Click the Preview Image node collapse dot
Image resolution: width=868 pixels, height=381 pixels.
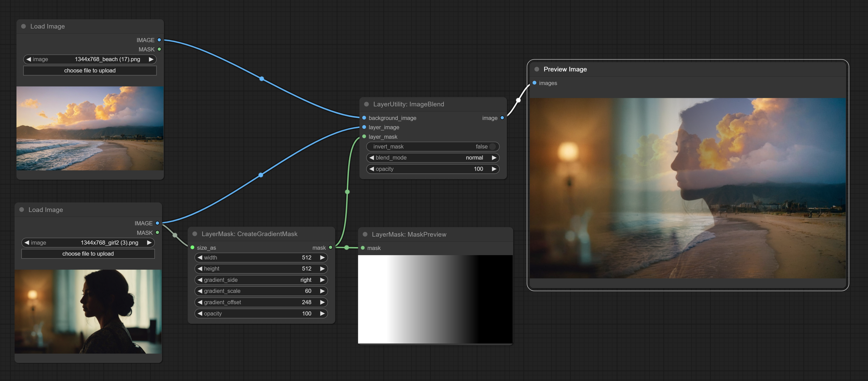click(537, 69)
